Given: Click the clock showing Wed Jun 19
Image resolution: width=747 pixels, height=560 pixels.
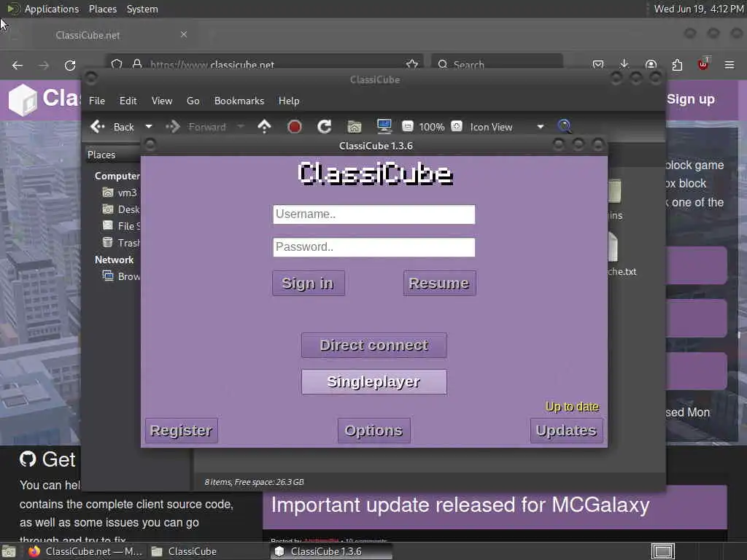Looking at the screenshot, I should coord(698,9).
